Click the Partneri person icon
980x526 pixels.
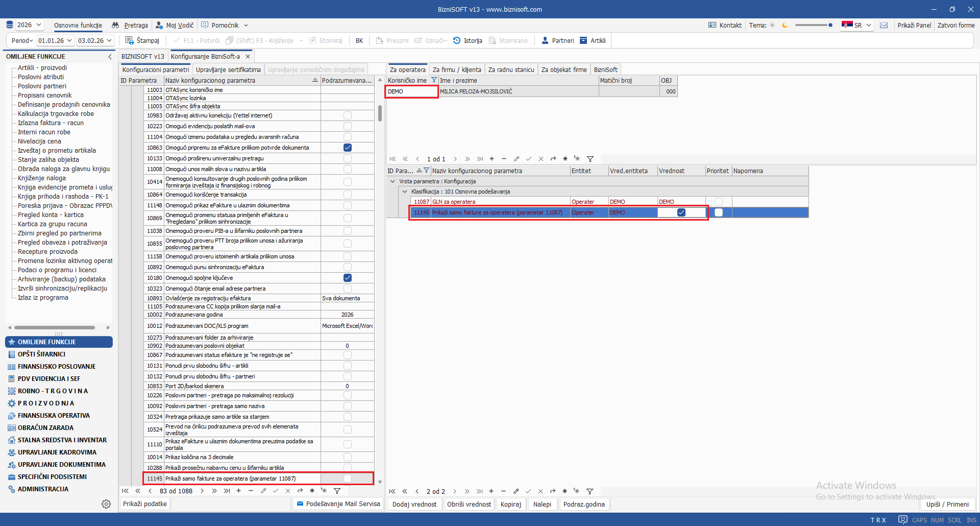545,40
